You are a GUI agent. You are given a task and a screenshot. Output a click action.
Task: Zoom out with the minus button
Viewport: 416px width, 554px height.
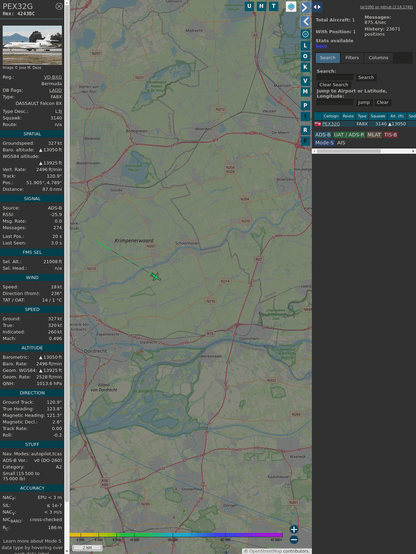pyautogui.click(x=294, y=540)
